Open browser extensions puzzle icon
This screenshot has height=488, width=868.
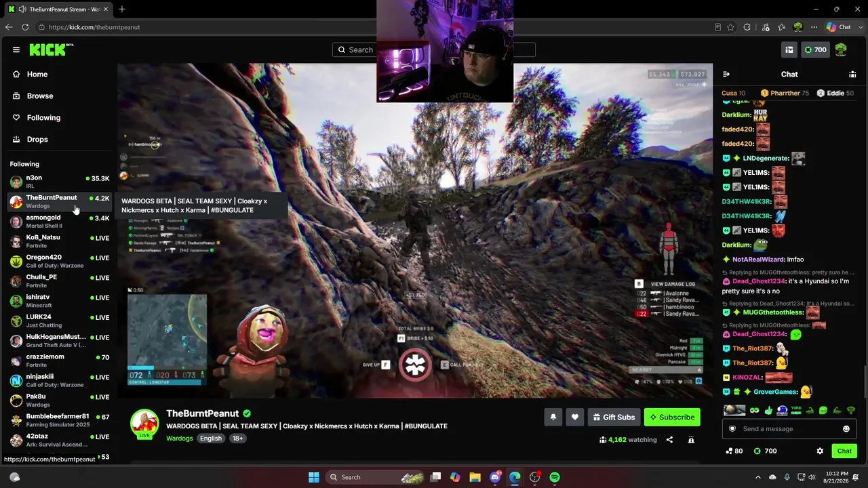point(747,27)
